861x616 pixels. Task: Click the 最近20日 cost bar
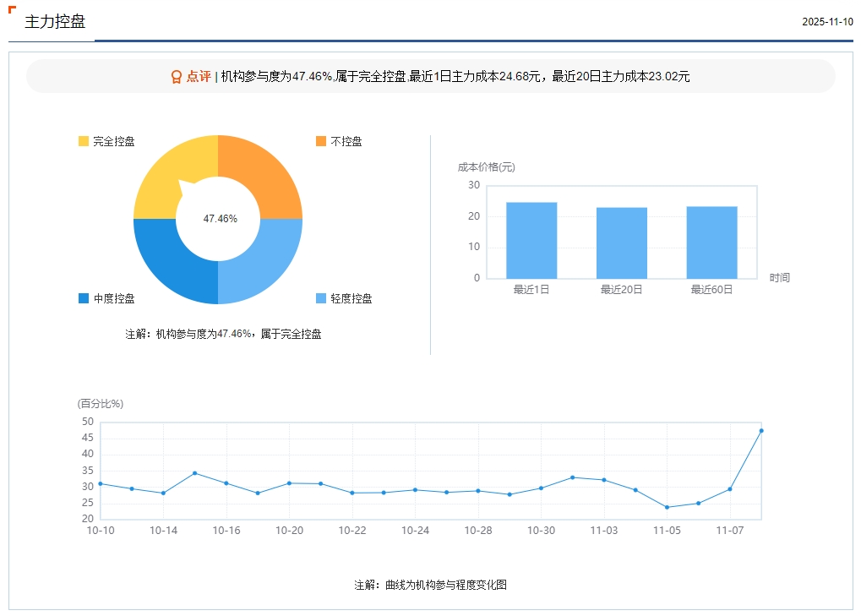pos(622,243)
